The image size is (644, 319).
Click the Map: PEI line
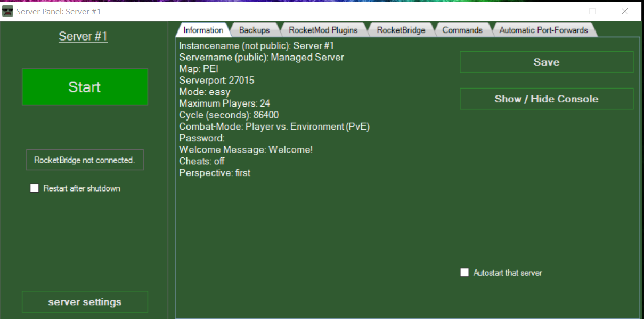[x=199, y=69]
